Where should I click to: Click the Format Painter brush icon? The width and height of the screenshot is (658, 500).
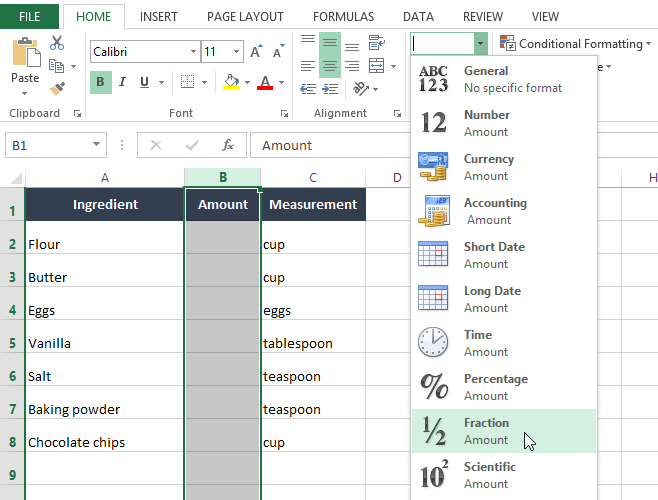(56, 89)
